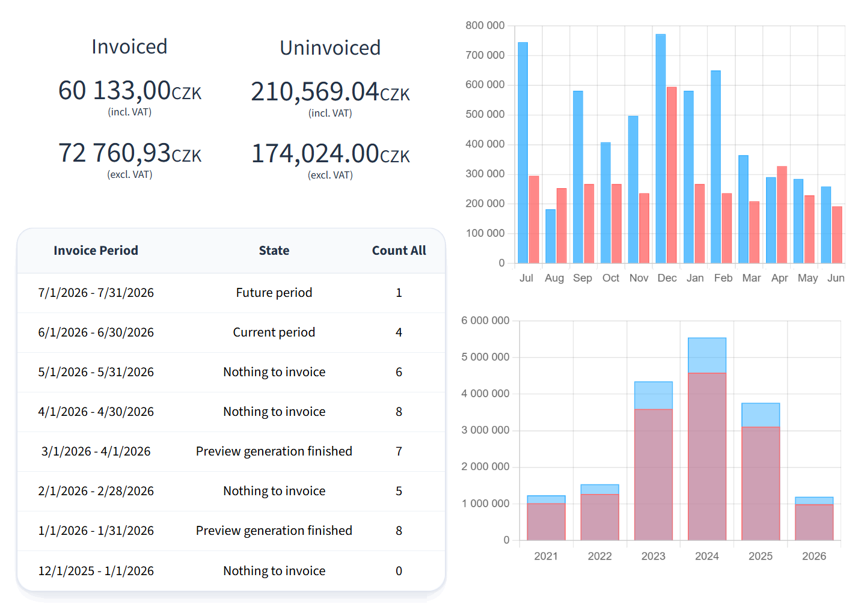Click the 60 133,00 CZK invoiced amount
Viewport: 867px width, 616px height.
pyautogui.click(x=130, y=91)
